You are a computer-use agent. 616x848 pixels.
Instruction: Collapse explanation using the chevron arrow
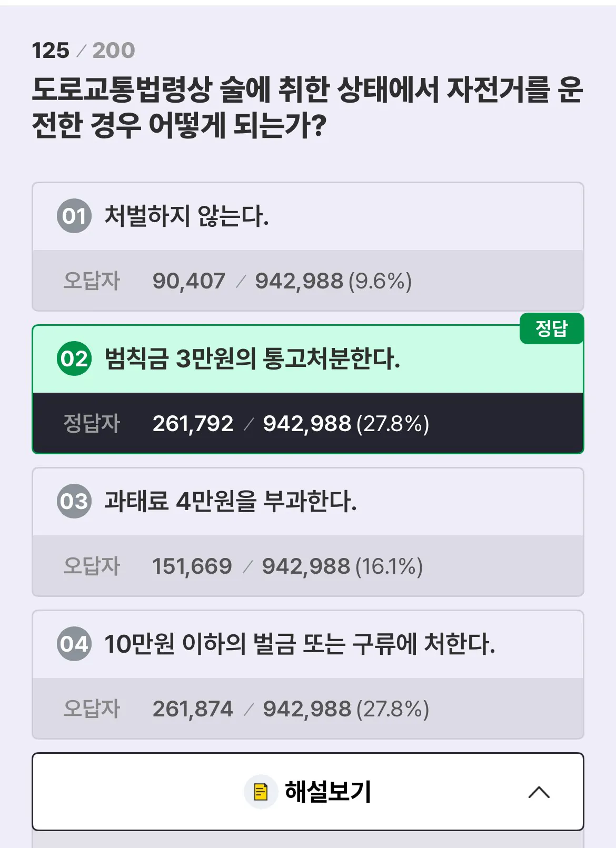point(539,792)
